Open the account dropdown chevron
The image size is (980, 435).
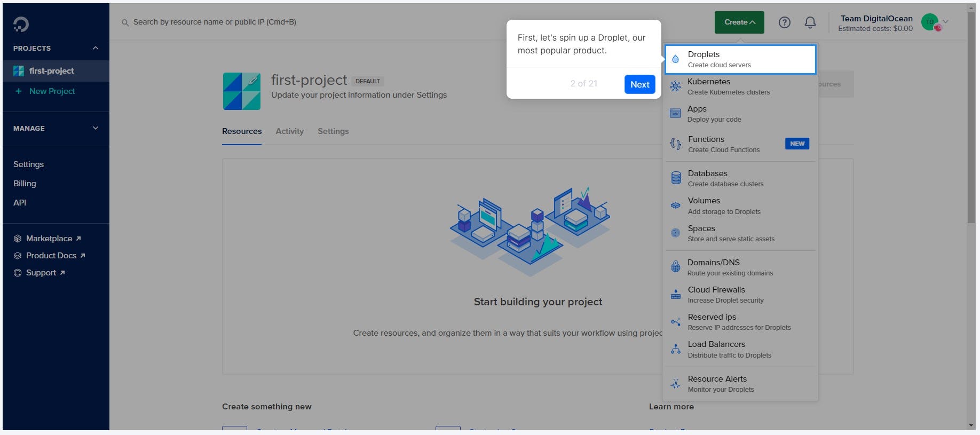pos(945,22)
